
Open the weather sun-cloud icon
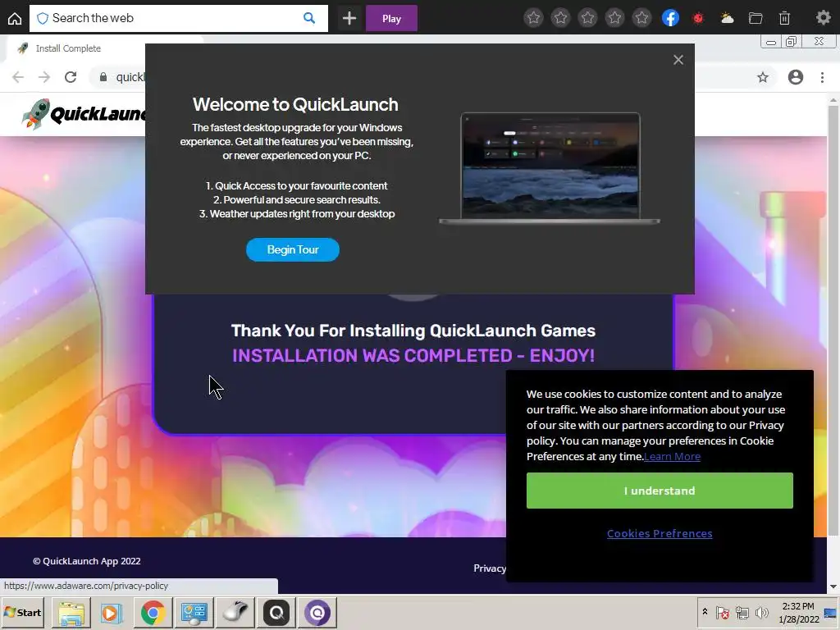coord(727,18)
